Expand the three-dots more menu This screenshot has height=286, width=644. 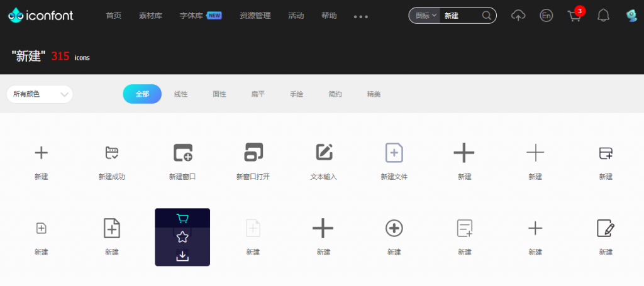point(361,16)
